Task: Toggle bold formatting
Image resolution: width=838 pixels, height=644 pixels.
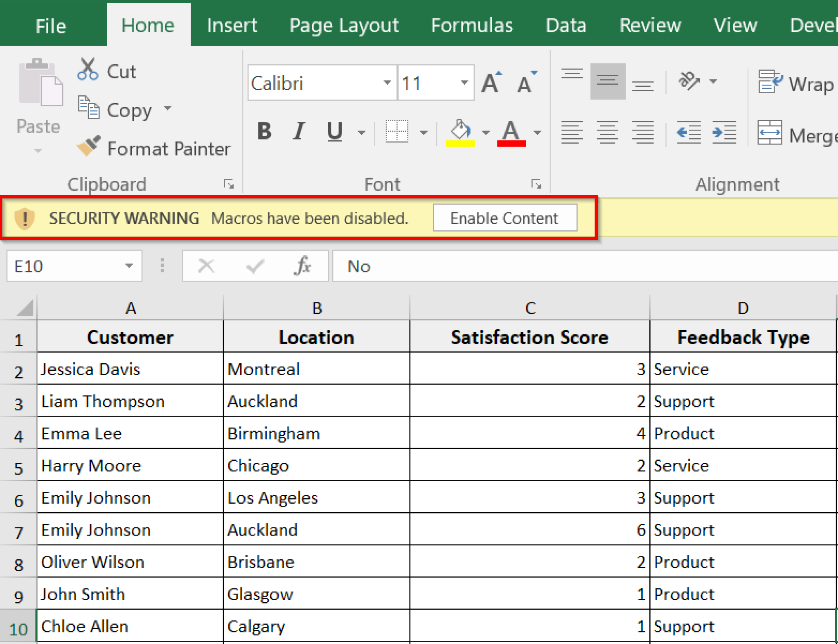Action: (264, 131)
